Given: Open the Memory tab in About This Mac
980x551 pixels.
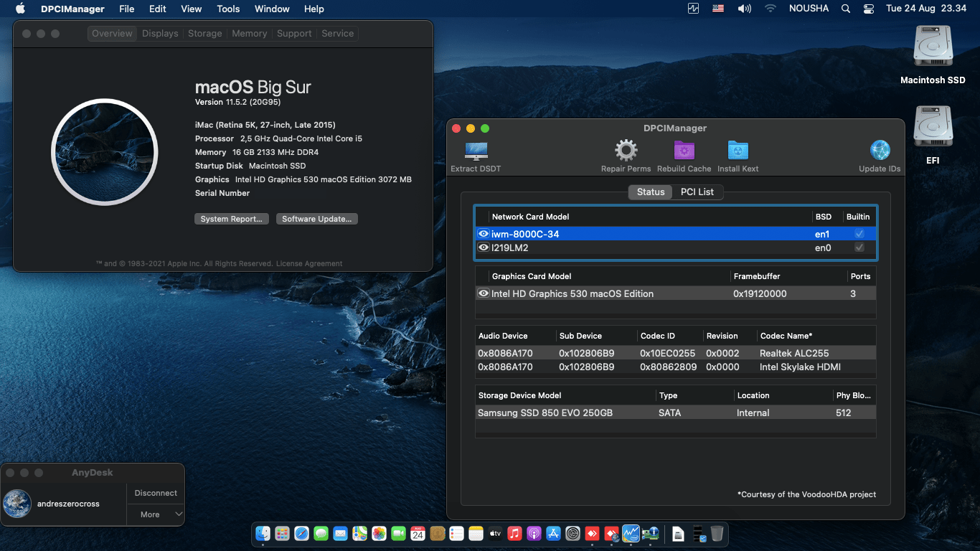Looking at the screenshot, I should click(249, 34).
